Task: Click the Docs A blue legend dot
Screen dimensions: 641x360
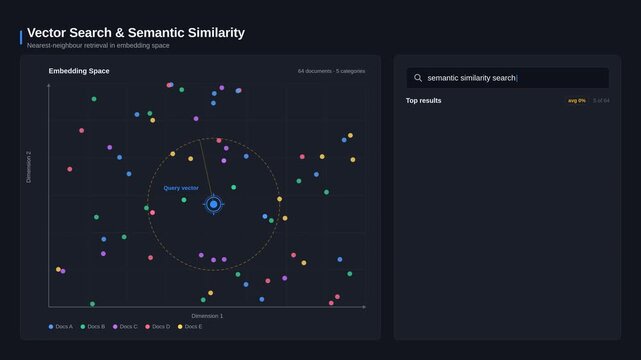Action: coord(51,326)
